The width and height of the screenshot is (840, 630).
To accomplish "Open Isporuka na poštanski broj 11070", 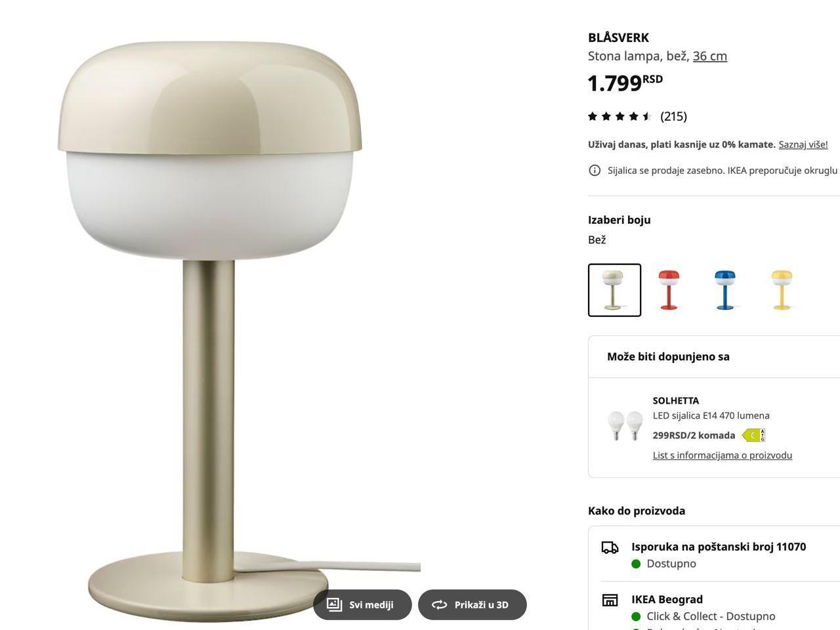I will tap(719, 547).
